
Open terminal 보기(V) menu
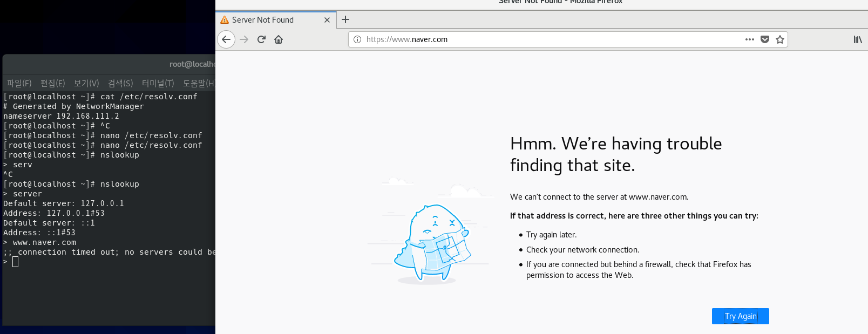pos(86,83)
